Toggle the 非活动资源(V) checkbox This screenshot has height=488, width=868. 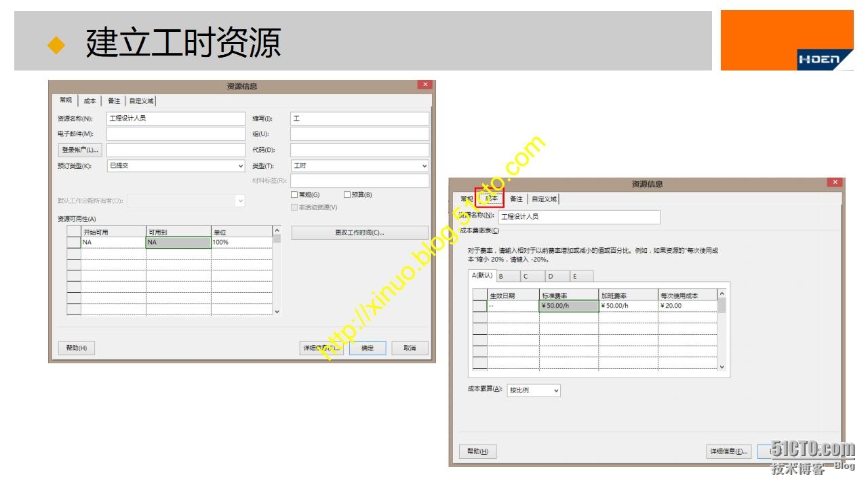pos(294,207)
